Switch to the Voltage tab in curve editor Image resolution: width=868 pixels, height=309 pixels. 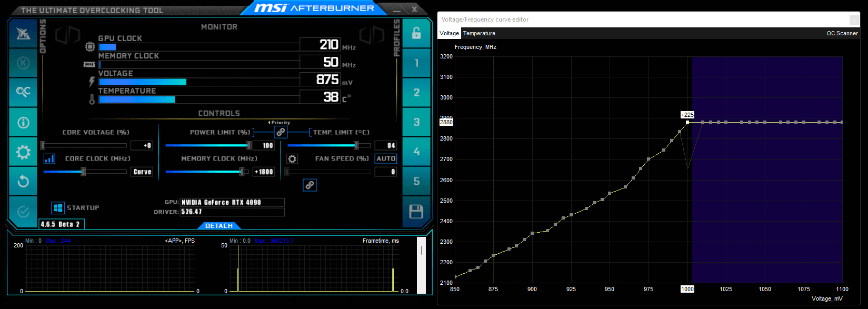coord(450,33)
